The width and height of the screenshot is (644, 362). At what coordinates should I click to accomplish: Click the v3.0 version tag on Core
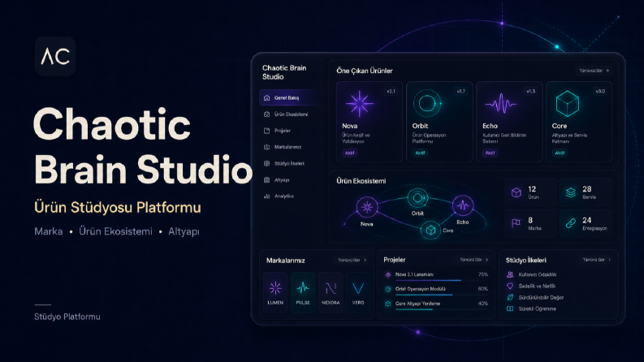pyautogui.click(x=600, y=91)
